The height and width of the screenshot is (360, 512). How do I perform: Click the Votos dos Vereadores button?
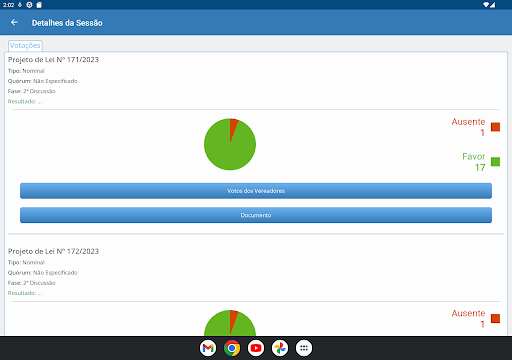(x=256, y=191)
